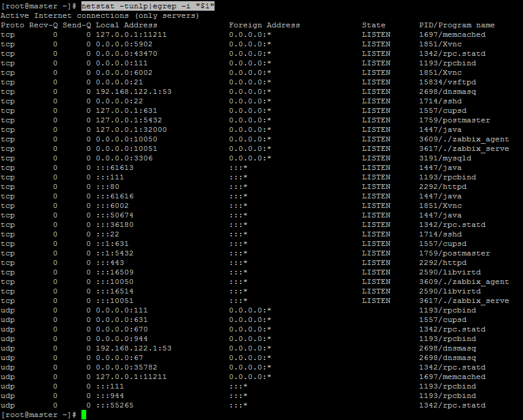Select '1193/rpcbind' in the udp :::111 row
The height and width of the screenshot is (420, 523).
(x=448, y=386)
